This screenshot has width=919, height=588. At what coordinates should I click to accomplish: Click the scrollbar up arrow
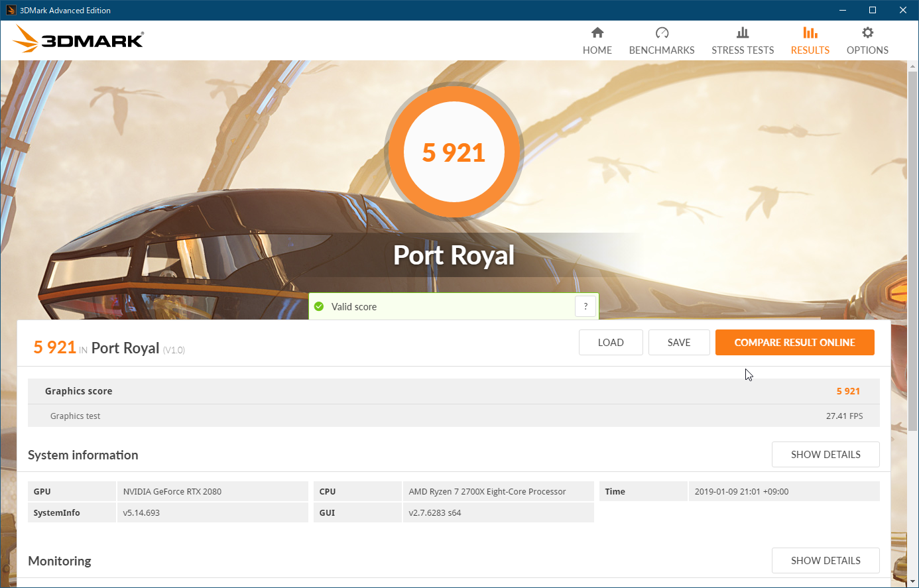pyautogui.click(x=912, y=66)
